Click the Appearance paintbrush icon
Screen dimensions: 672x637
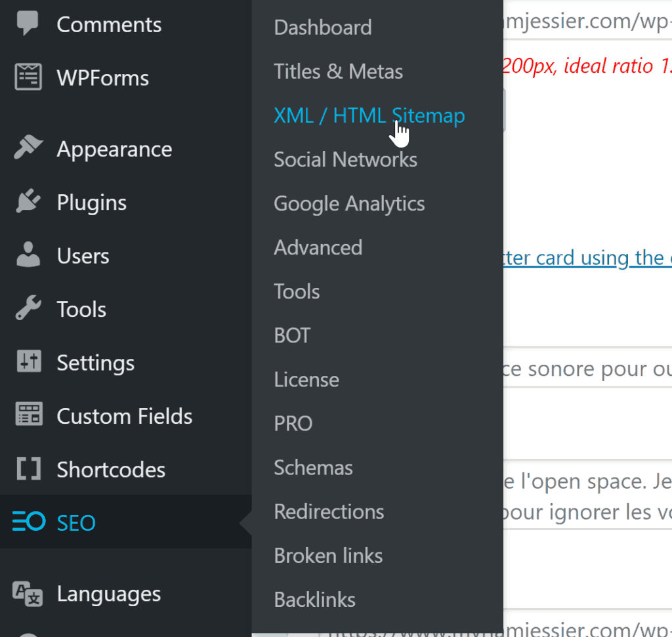click(x=28, y=148)
